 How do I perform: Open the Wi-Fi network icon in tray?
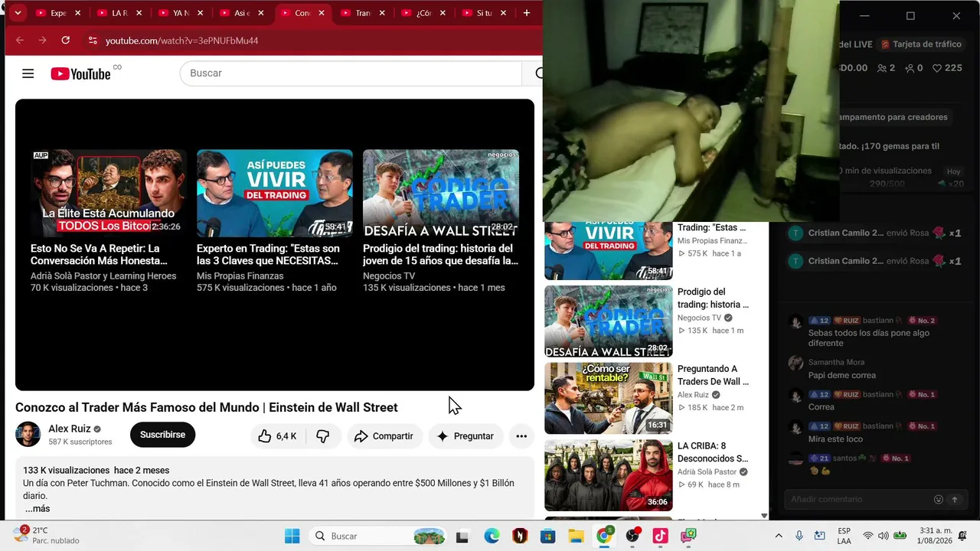point(867,536)
